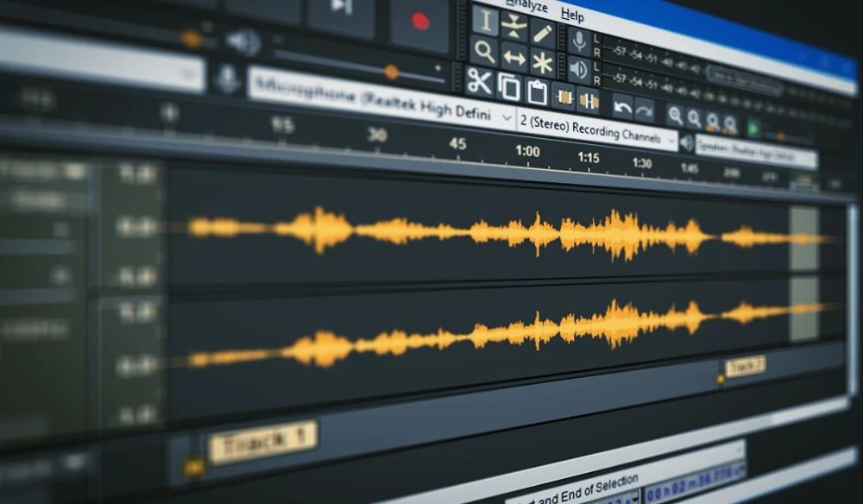The width and height of the screenshot is (863, 504).
Task: Paste audio using the clipboard icon
Action: (537, 92)
